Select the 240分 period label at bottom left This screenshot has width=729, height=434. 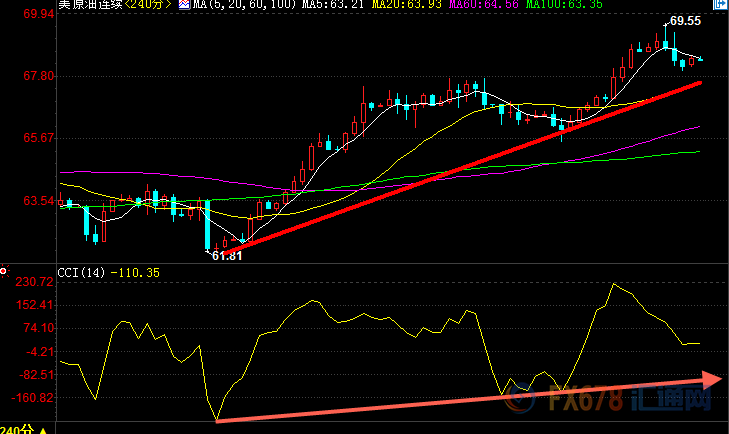[x=17, y=430]
